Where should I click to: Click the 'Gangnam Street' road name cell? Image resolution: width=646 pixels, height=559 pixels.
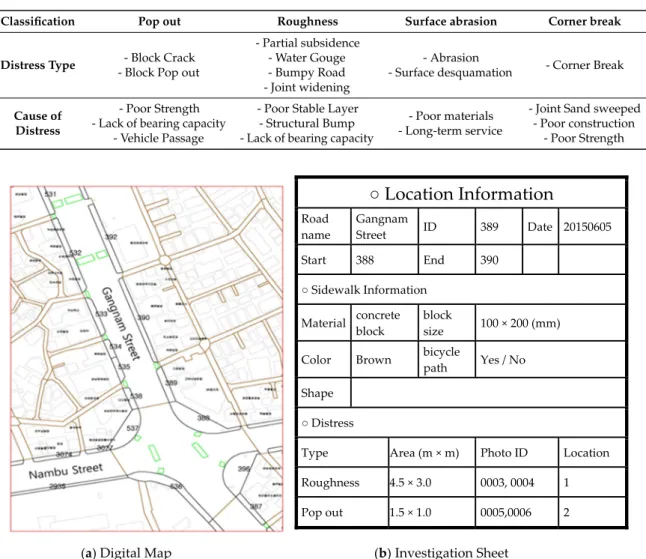(x=384, y=227)
